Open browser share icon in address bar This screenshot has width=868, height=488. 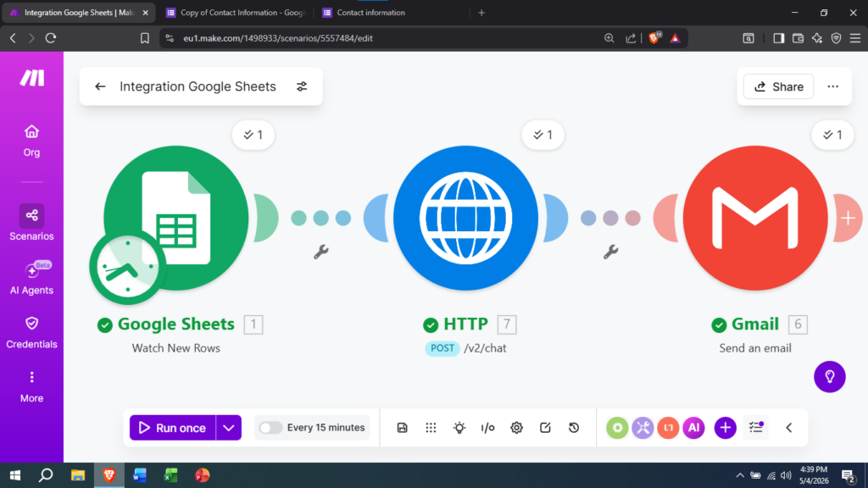point(631,38)
